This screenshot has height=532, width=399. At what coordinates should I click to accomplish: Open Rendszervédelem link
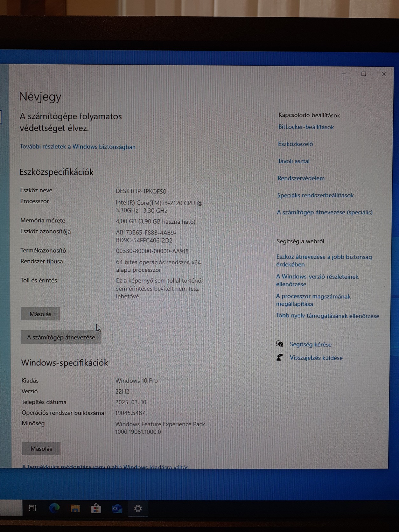[301, 178]
